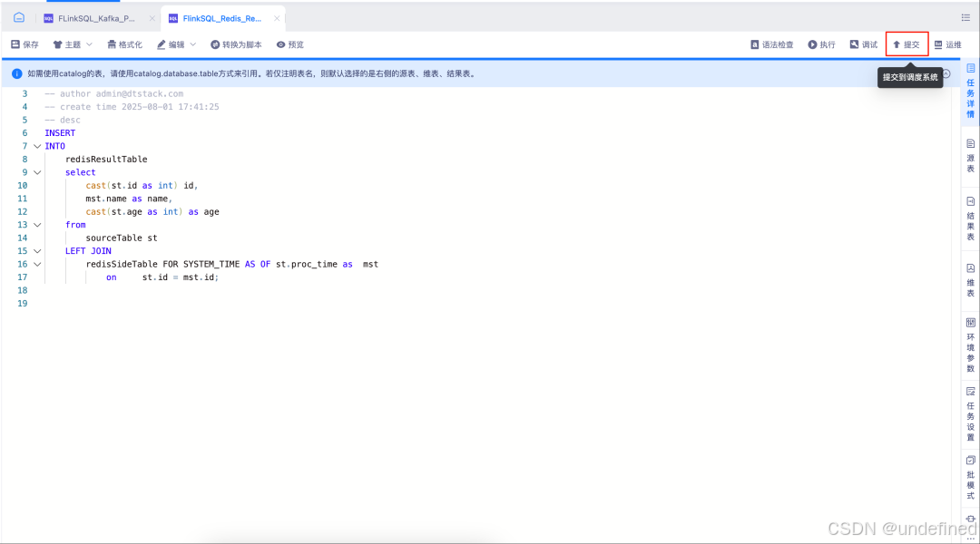The height and width of the screenshot is (544, 980).
Task: Click 'st.id = mst.id;' on line 17
Action: 180,277
